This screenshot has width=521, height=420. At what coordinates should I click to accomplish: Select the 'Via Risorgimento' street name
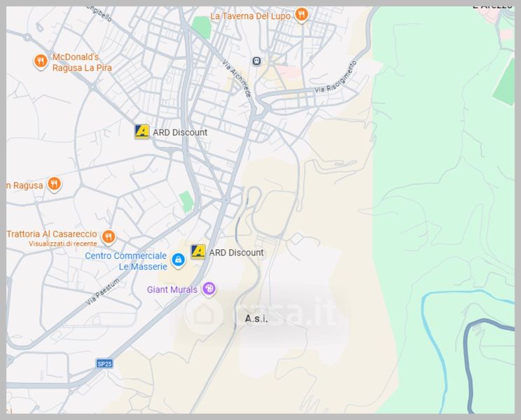(336, 77)
